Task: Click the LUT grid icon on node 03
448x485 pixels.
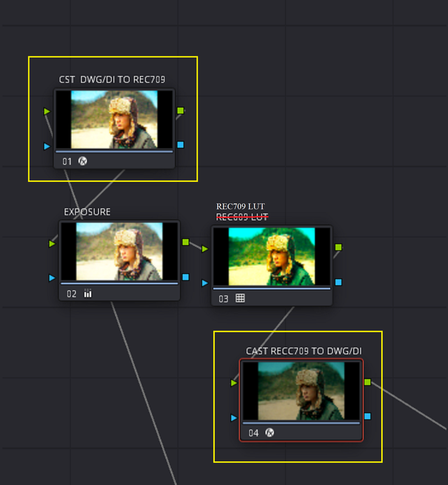Action: [240, 298]
